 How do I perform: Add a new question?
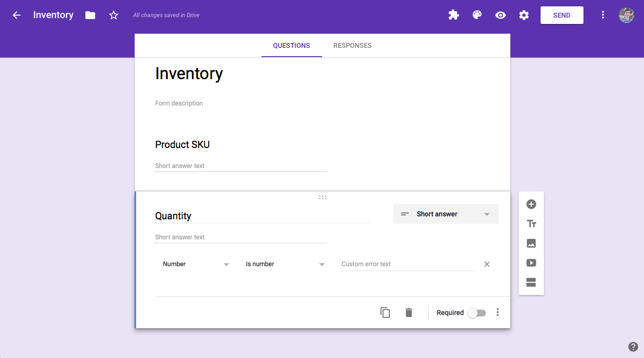click(531, 204)
